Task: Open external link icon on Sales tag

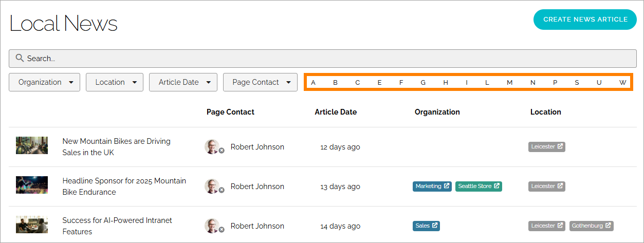Action: point(434,226)
